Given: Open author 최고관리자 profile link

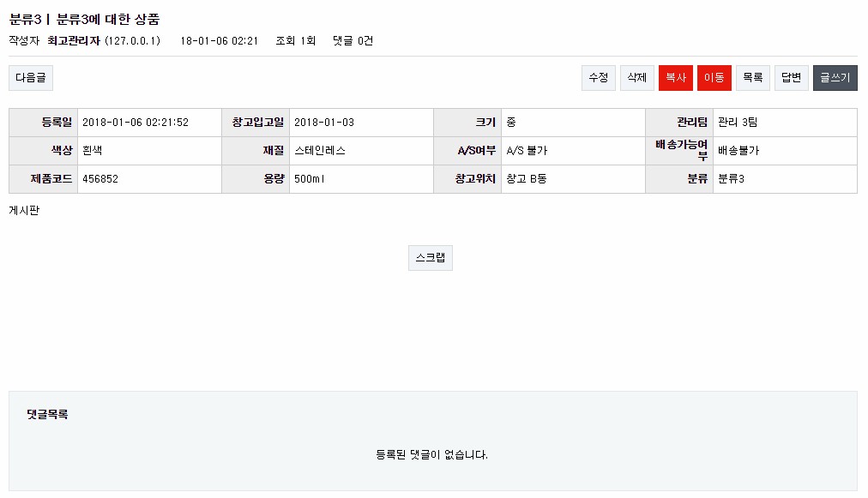Looking at the screenshot, I should click(x=74, y=41).
